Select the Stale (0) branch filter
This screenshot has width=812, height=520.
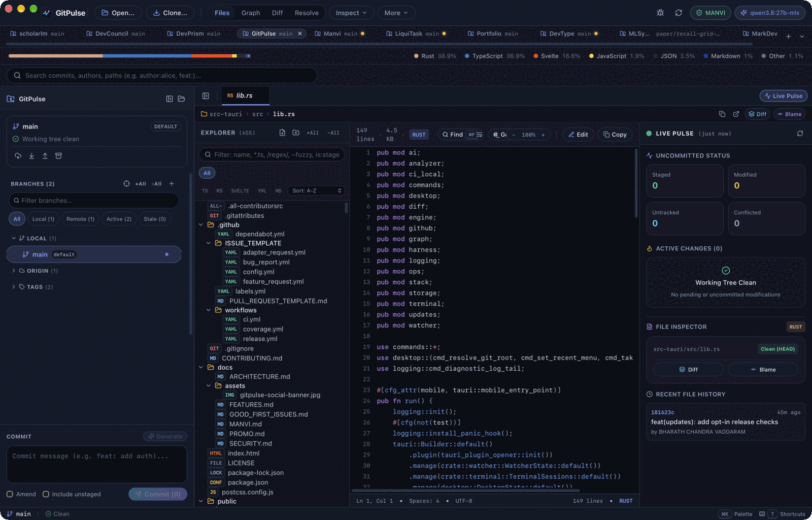[x=155, y=219]
